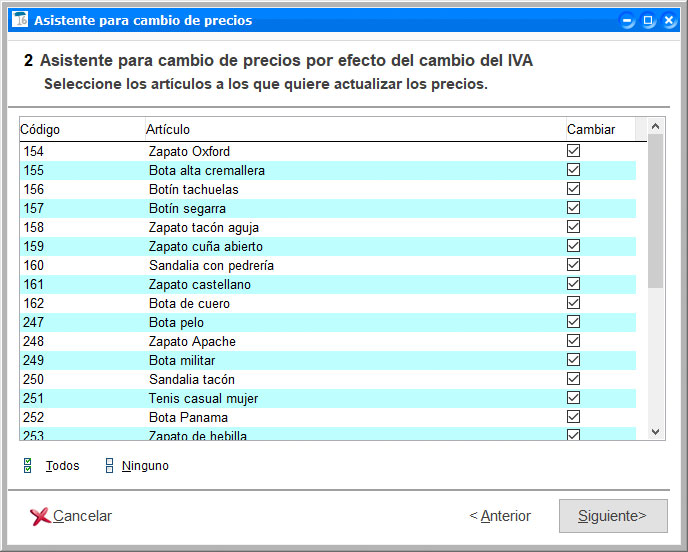Select the Bota de cuero row
This screenshot has width=688, height=552.
tap(328, 303)
